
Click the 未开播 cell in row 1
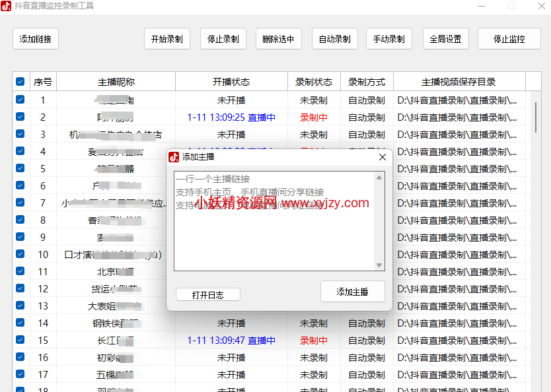pyautogui.click(x=231, y=100)
